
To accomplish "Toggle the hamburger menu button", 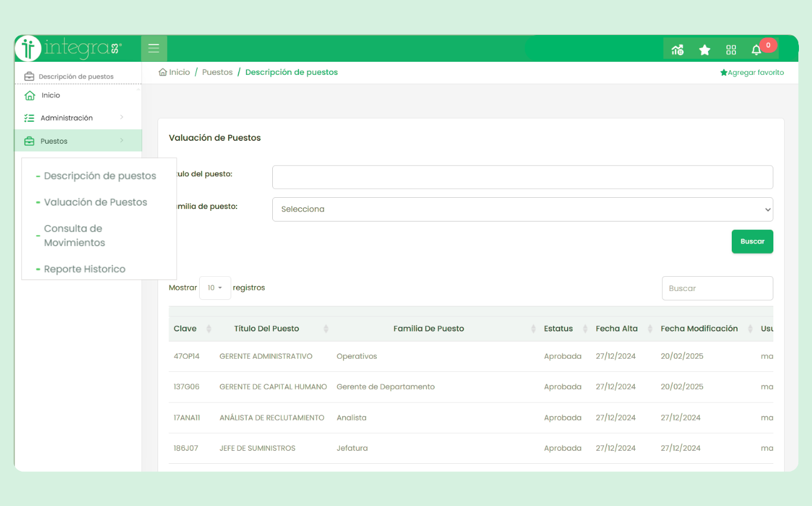I will click(x=154, y=48).
